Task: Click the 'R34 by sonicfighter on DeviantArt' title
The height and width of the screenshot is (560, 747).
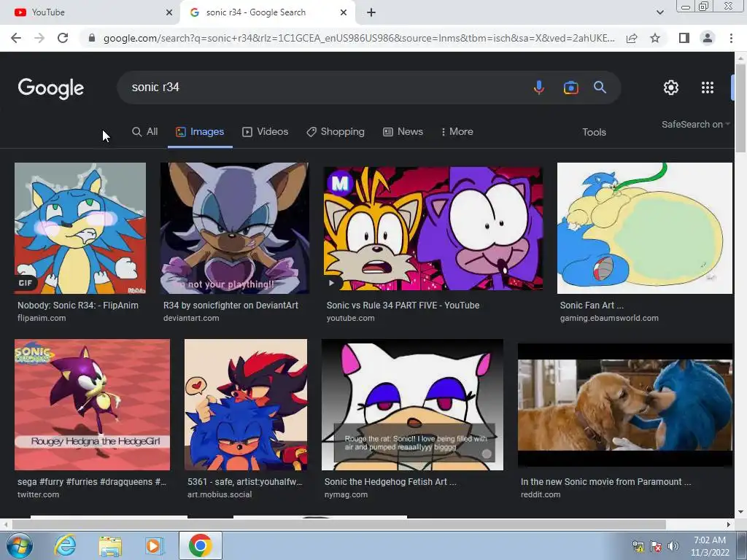Action: [231, 306]
